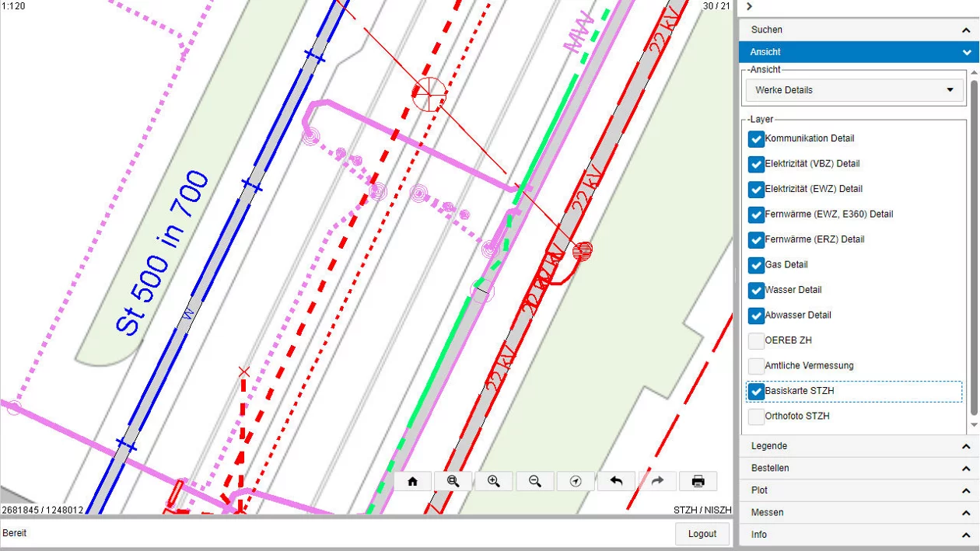The height and width of the screenshot is (551, 980).
Task: Enable the OEREB ZH layer
Action: (756, 340)
